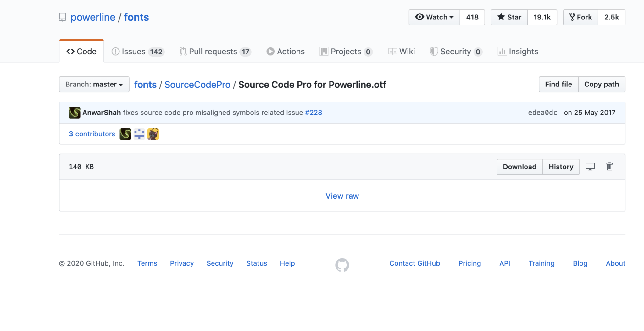
Task: Open first contributor avatar with green swirl
Action: coord(125,134)
